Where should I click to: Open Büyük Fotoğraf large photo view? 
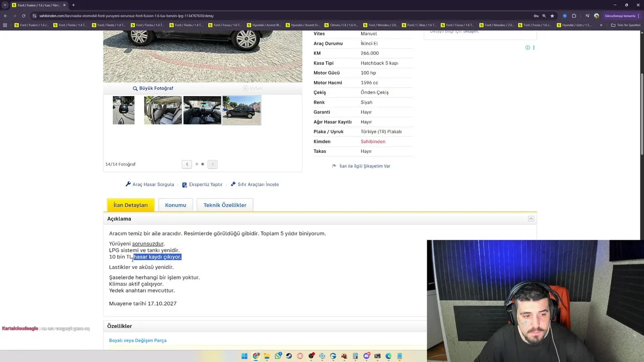click(153, 88)
